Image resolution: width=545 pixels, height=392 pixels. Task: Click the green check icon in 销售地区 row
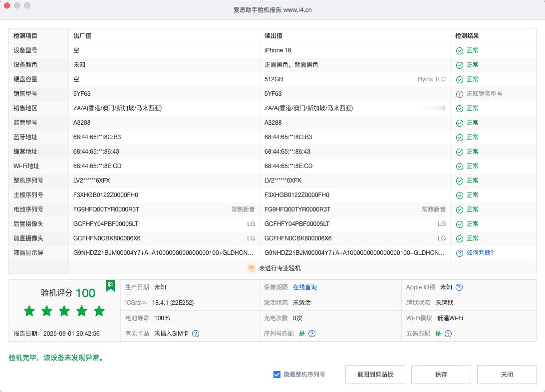click(x=460, y=109)
